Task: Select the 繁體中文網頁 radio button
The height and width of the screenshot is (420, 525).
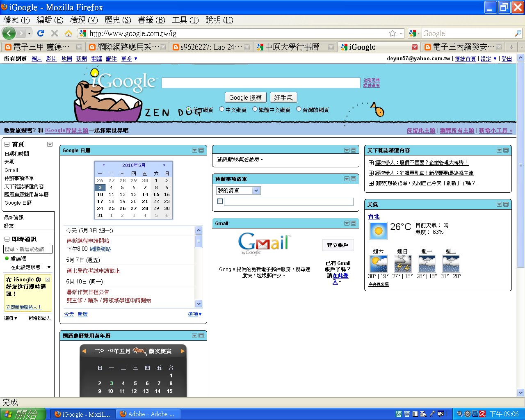Action: click(x=255, y=109)
